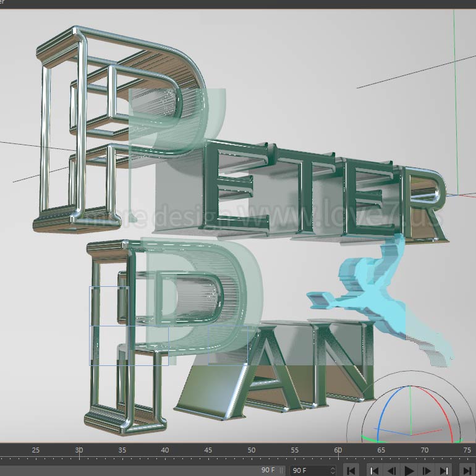Click frame 40 on the timeline ruler
The height and width of the screenshot is (476, 476).
[x=165, y=450]
